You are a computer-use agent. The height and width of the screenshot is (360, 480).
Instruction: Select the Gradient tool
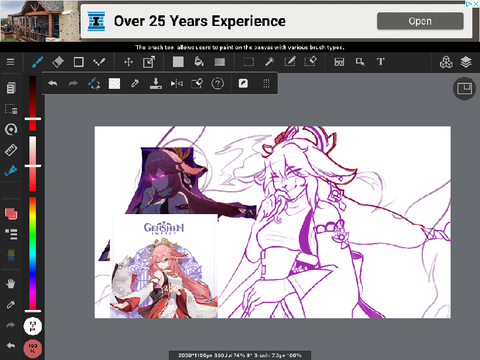point(219,62)
